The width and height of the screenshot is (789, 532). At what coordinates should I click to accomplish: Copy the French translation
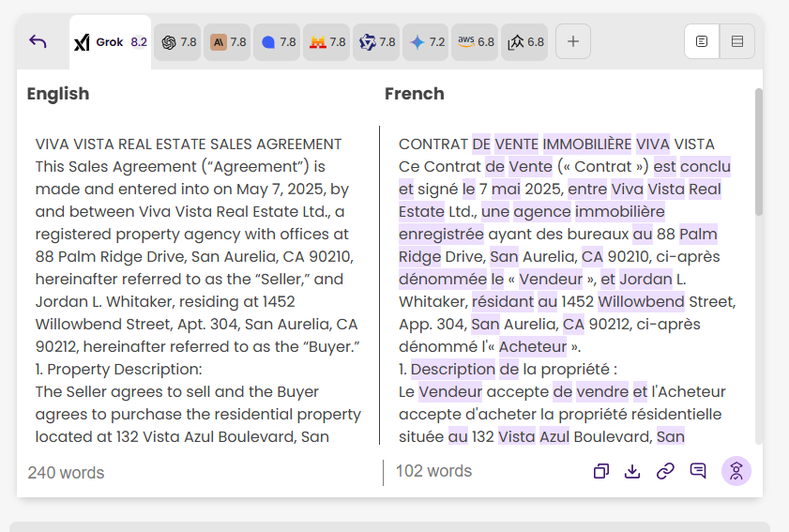pyautogui.click(x=601, y=471)
